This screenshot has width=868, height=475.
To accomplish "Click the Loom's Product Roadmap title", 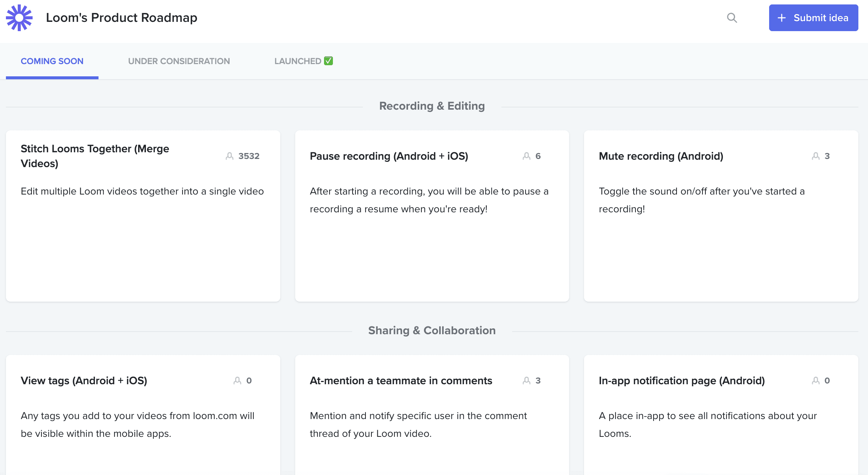I will tap(121, 17).
